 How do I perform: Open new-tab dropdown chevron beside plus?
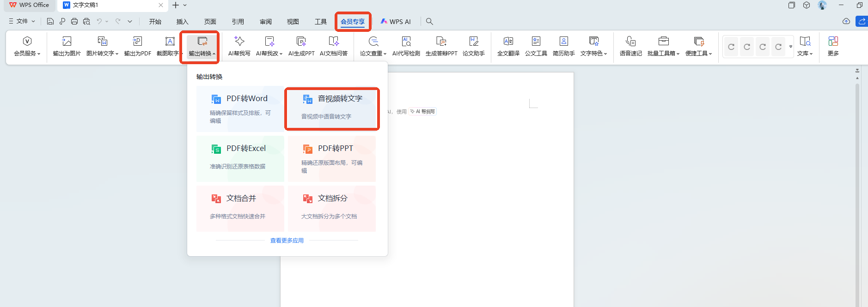[x=185, y=5]
